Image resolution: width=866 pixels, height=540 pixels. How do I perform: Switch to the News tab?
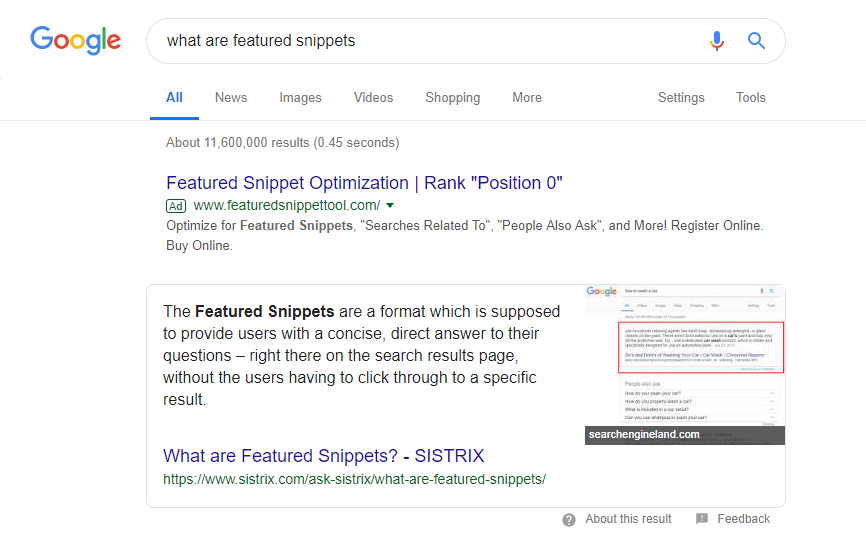coord(231,98)
